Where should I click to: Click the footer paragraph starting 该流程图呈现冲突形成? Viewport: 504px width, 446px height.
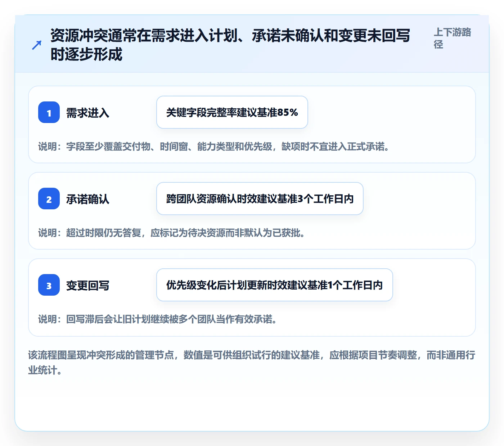pyautogui.click(x=252, y=363)
